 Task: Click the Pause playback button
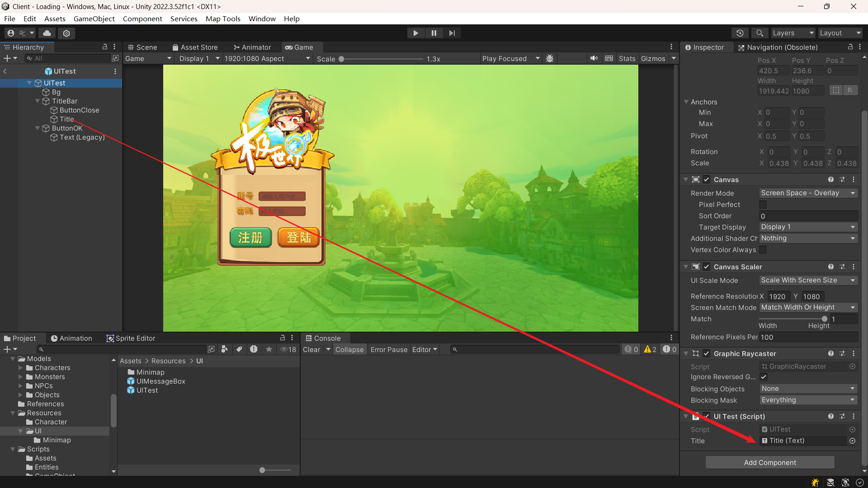click(434, 33)
